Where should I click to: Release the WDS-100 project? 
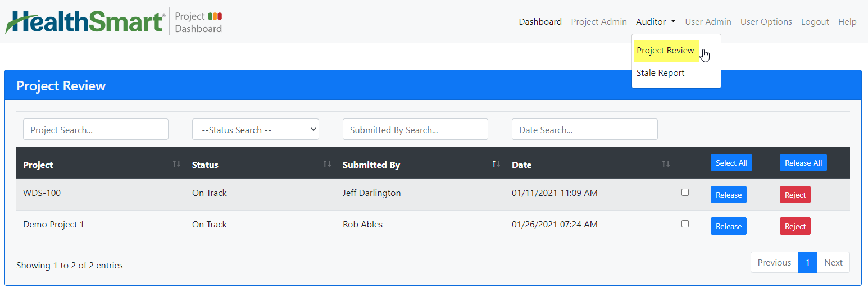[x=729, y=195]
